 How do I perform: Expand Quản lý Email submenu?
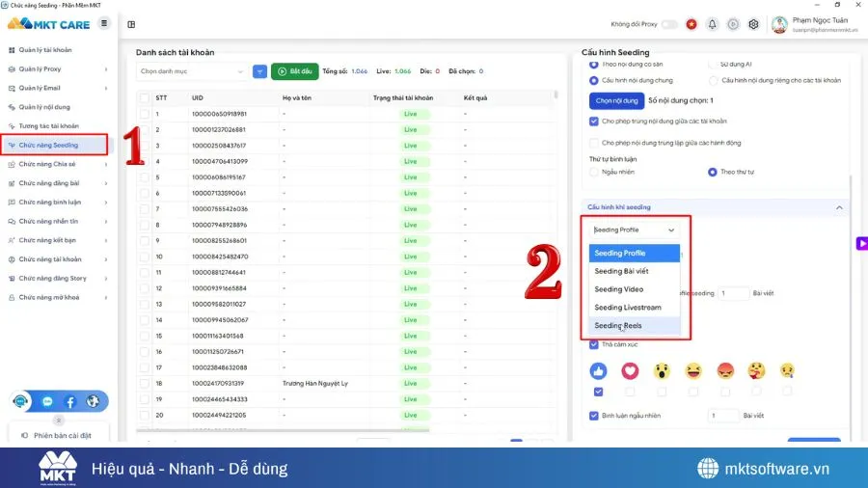click(106, 89)
